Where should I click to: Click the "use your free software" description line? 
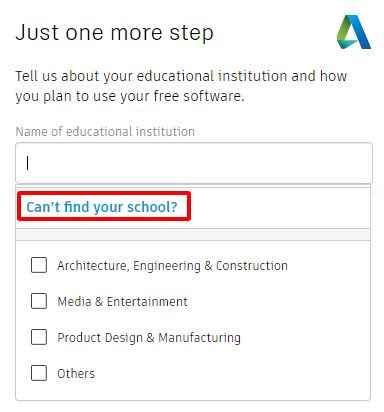[x=130, y=96]
